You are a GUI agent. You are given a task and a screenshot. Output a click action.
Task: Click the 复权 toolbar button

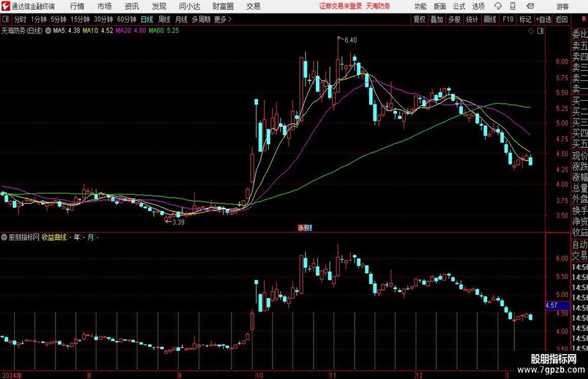(419, 19)
